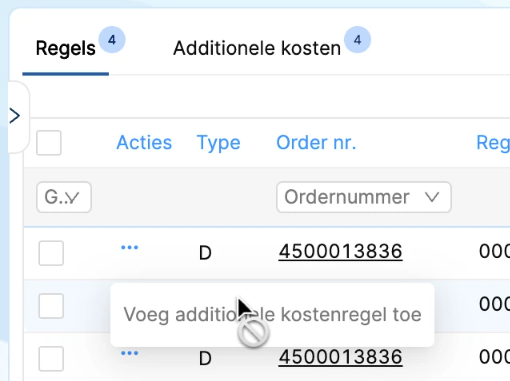Sort by the Order nr. column header

pos(316,143)
